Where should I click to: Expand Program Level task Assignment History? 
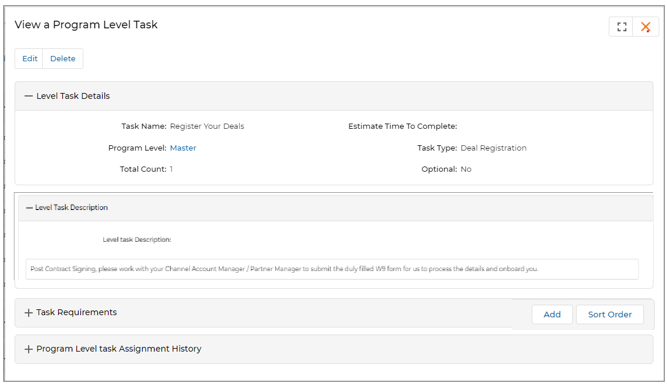pos(29,349)
